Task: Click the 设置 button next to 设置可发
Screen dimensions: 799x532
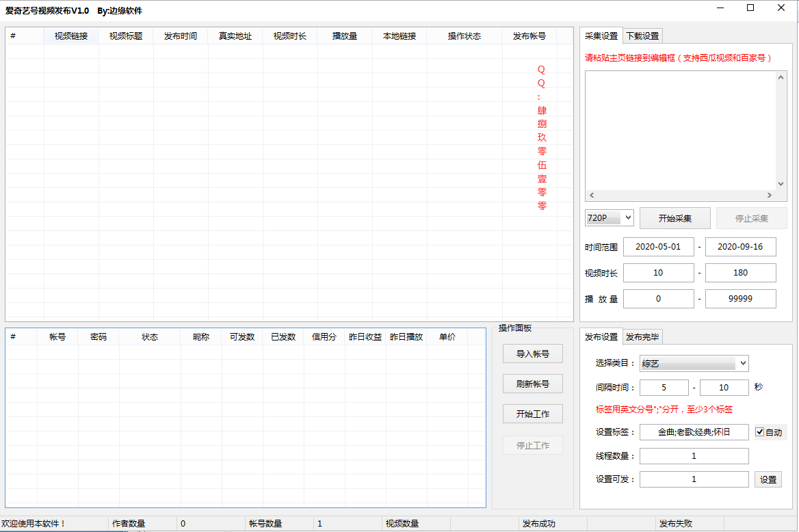Action: [768, 479]
